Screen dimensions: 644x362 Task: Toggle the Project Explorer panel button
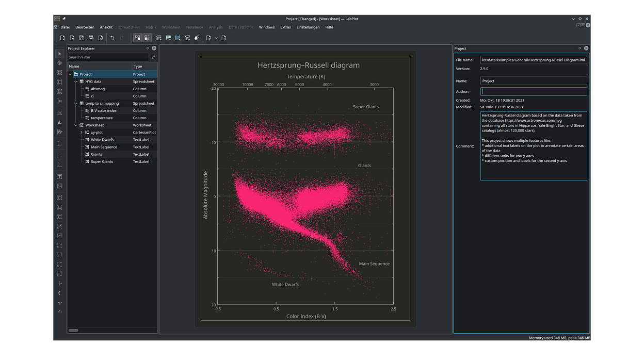[137, 38]
